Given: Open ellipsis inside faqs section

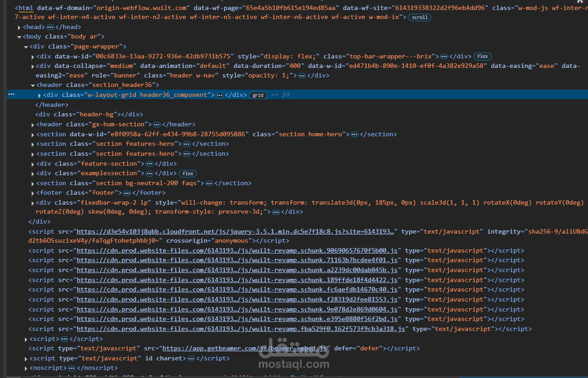Looking at the screenshot, I should (209, 183).
